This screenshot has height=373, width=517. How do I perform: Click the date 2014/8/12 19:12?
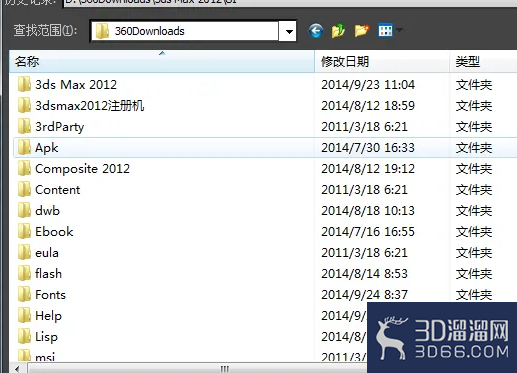pyautogui.click(x=368, y=169)
